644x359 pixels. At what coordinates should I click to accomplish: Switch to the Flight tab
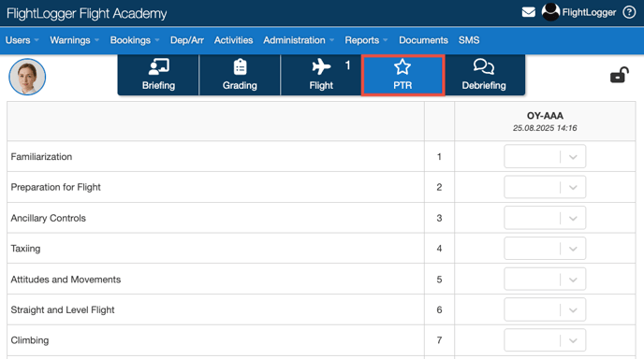pos(321,75)
